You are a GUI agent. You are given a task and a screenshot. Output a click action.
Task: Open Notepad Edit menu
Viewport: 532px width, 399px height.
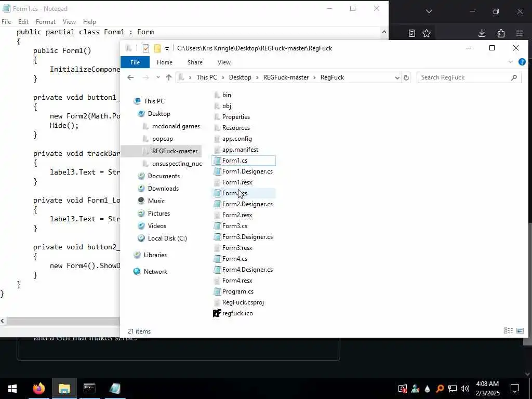(23, 22)
